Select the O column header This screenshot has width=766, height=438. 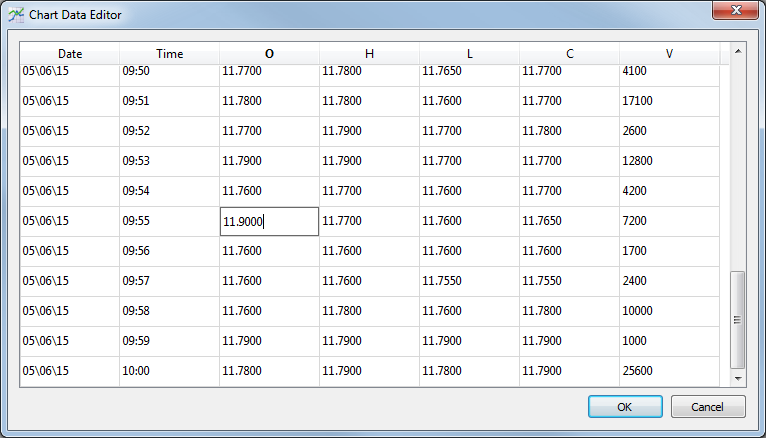(269, 54)
